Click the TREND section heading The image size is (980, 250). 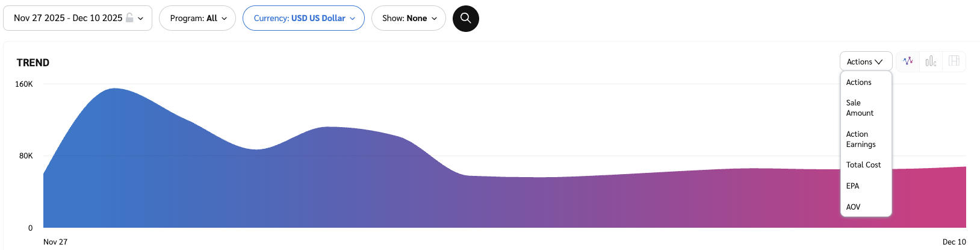pos(33,63)
